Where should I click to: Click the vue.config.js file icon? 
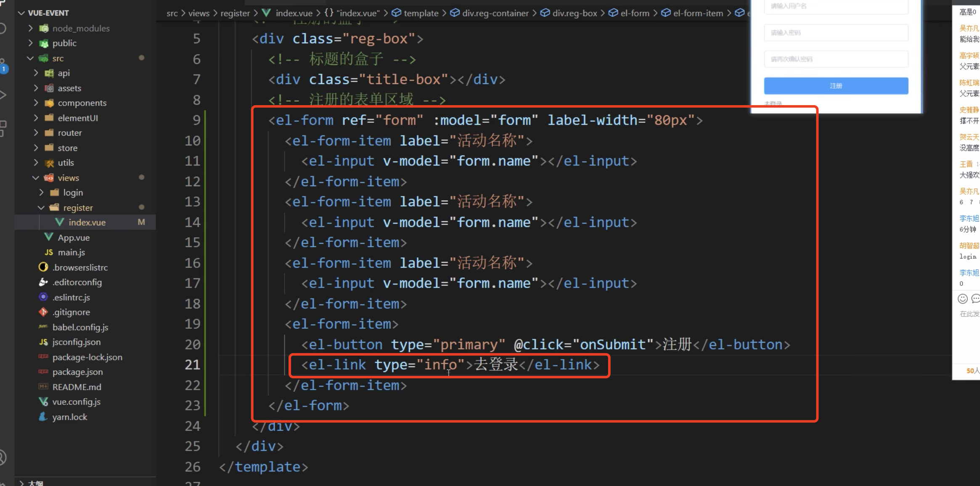click(43, 401)
